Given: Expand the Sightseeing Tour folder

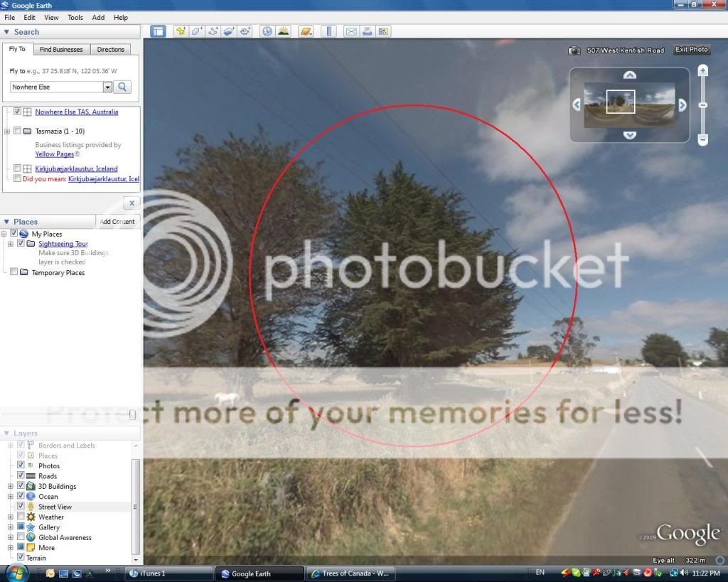Looking at the screenshot, I should [x=10, y=244].
